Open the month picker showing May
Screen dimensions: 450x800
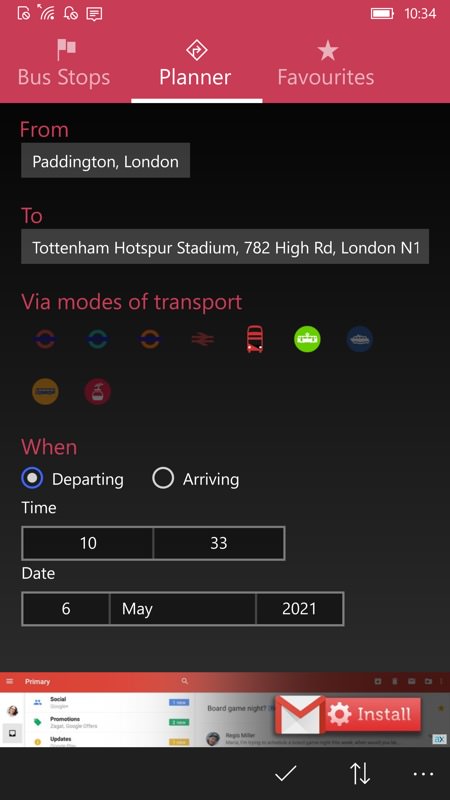[x=183, y=609]
